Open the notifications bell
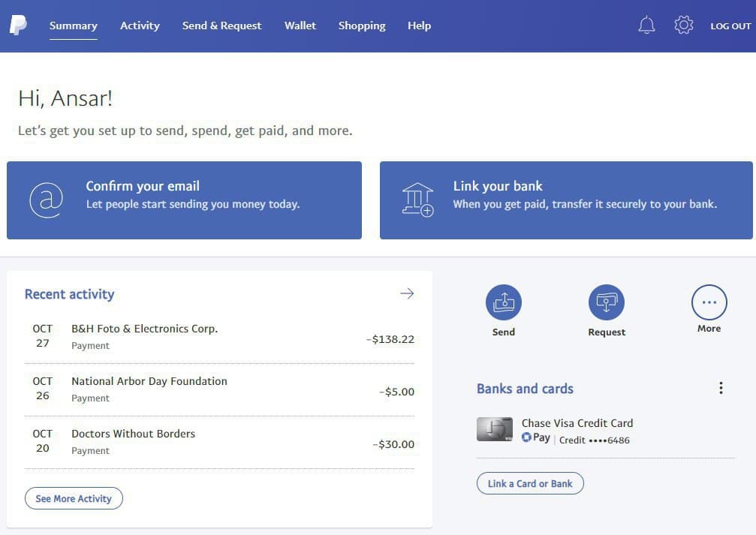The height and width of the screenshot is (535, 756). pyautogui.click(x=646, y=26)
